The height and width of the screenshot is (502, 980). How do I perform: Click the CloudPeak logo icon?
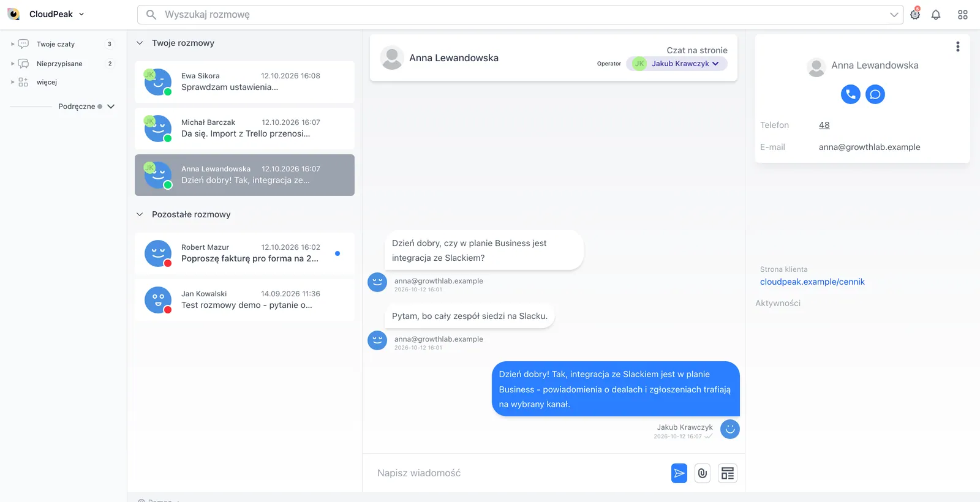point(13,14)
